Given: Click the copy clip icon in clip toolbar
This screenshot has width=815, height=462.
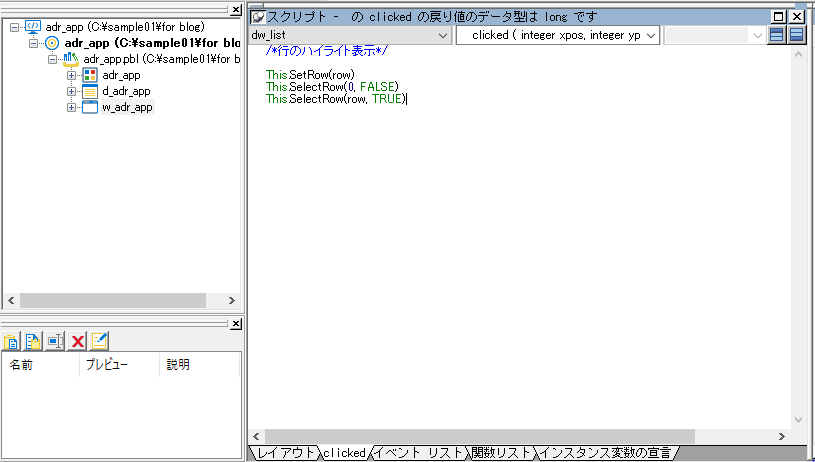Looking at the screenshot, I should pos(33,341).
